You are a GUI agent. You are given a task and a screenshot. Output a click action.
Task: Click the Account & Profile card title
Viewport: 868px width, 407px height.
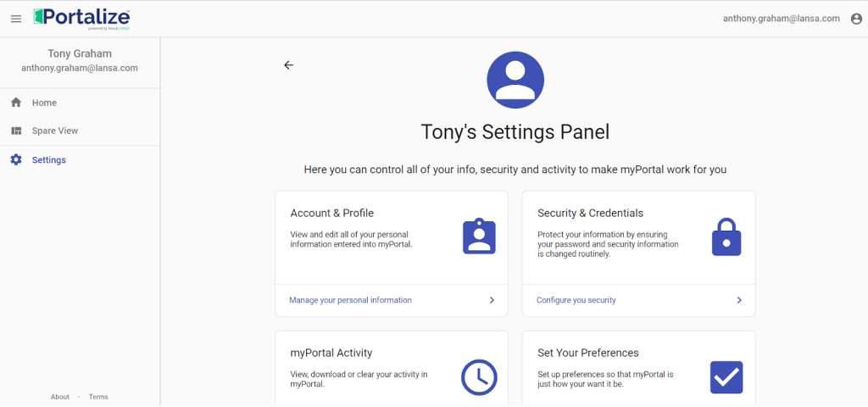[332, 213]
